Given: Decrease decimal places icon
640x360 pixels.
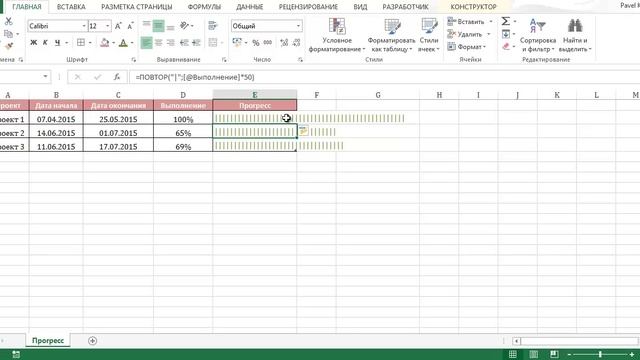Looking at the screenshot, I should (x=297, y=42).
